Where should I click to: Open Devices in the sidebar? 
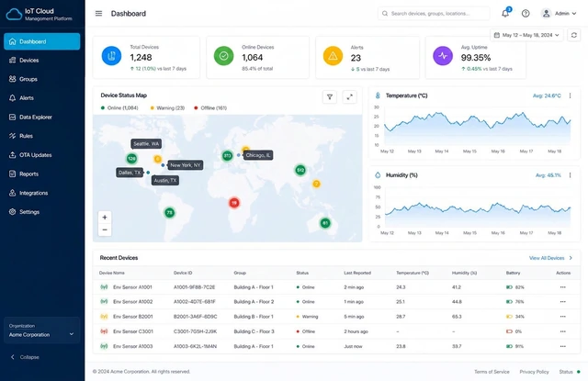coord(41,61)
